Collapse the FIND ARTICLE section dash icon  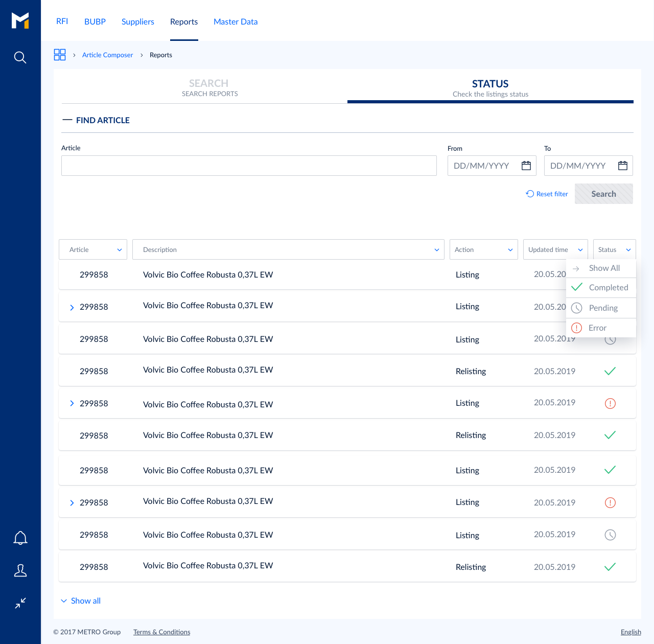pyautogui.click(x=67, y=120)
